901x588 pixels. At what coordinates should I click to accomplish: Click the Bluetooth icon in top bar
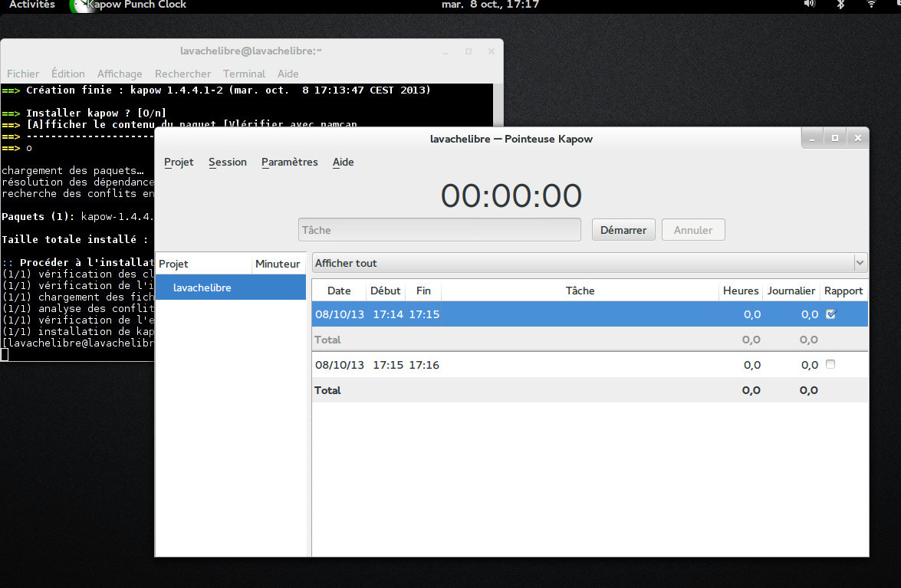(x=840, y=4)
